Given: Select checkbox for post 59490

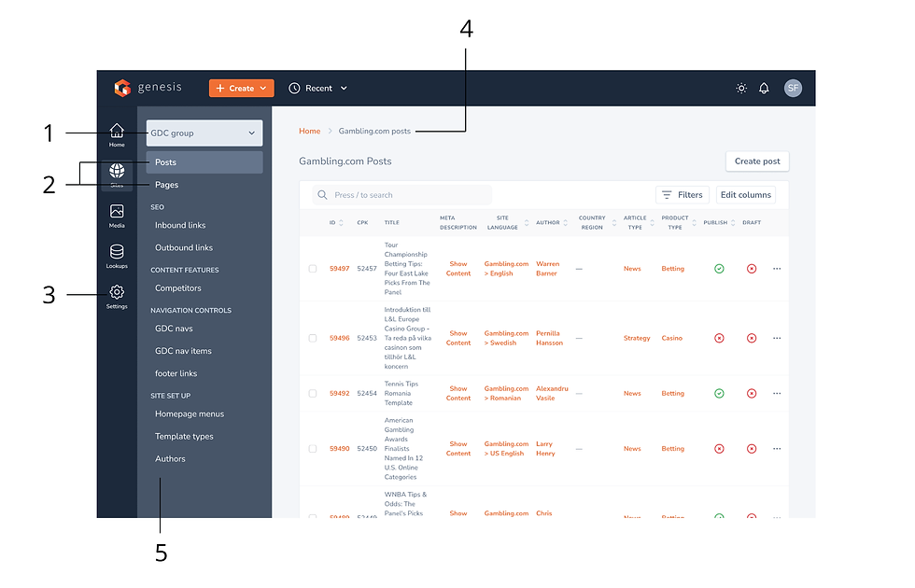Looking at the screenshot, I should (313, 449).
